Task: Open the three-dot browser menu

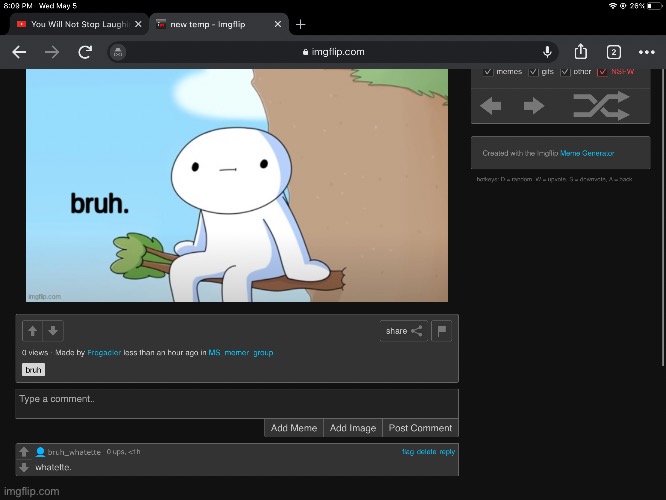Action: (646, 52)
